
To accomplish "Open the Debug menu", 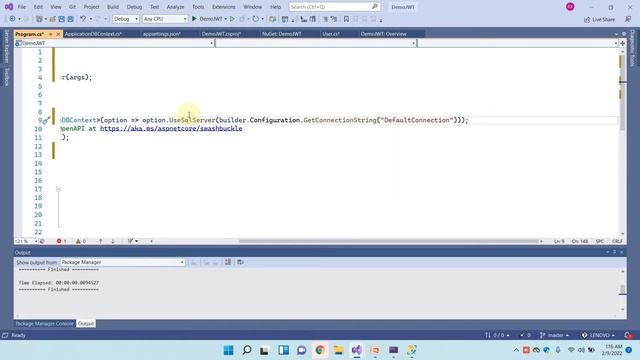I will coord(134,7).
